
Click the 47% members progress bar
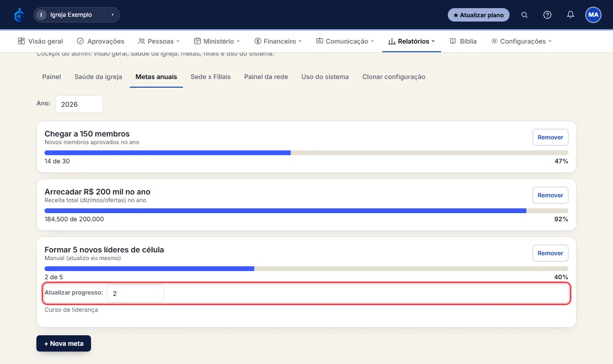point(306,153)
